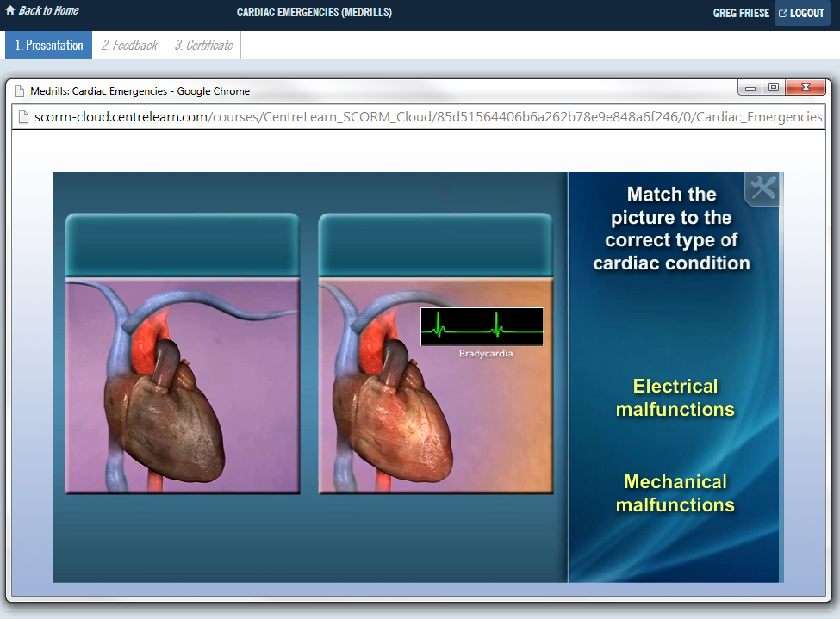Viewport: 840px width, 619px height.
Task: Select the 1. Presentation tab
Action: tap(49, 45)
